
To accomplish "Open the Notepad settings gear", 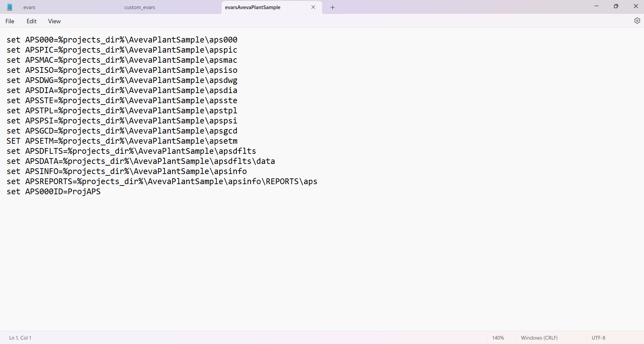I will pos(637,21).
